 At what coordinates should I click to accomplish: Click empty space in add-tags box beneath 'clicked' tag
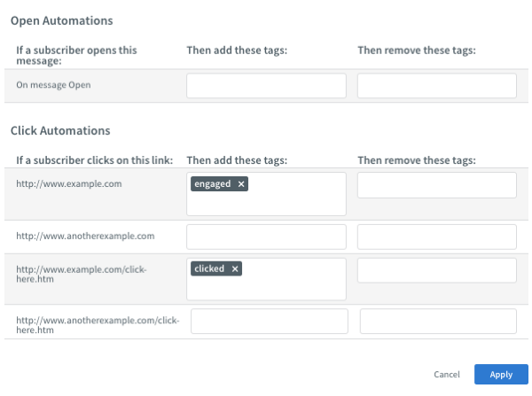click(x=266, y=290)
